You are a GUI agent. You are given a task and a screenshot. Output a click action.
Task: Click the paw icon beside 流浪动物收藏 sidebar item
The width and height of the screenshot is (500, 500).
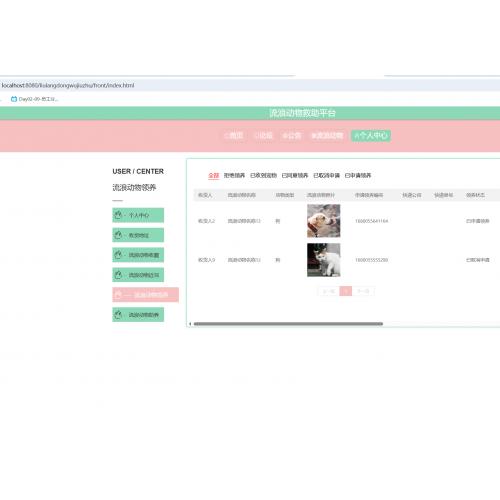tap(118, 255)
